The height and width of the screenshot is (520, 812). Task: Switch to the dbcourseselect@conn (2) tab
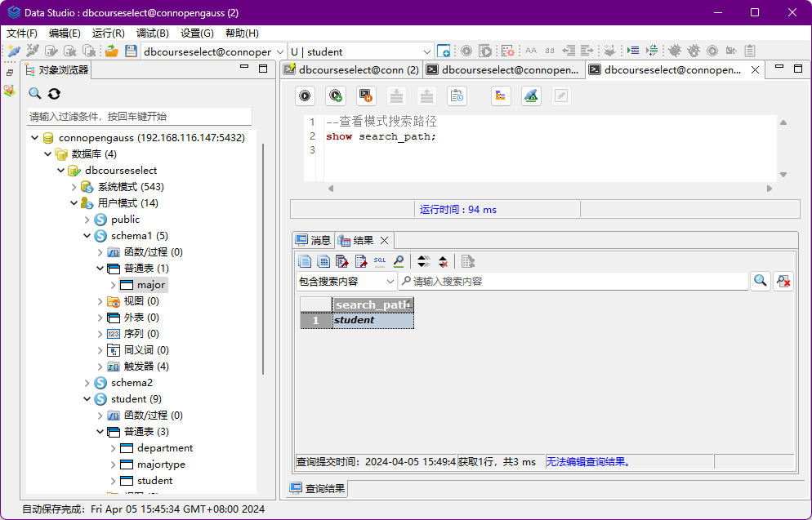coord(352,70)
